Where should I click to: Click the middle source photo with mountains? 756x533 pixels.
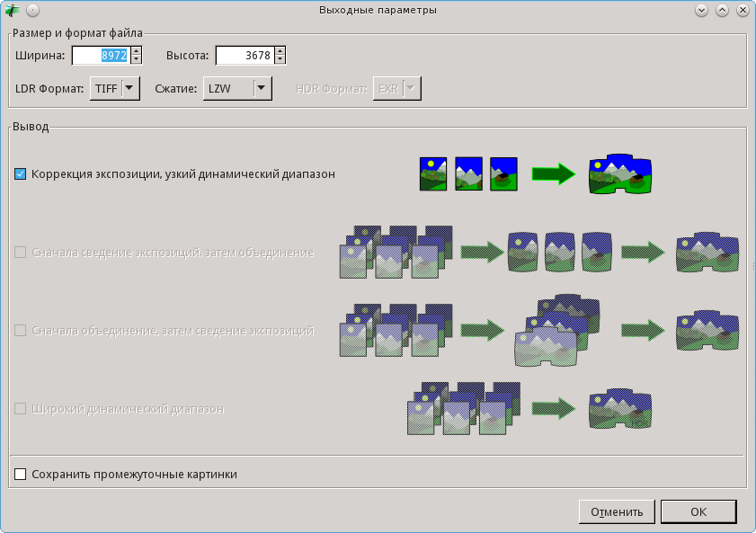pyautogui.click(x=468, y=174)
